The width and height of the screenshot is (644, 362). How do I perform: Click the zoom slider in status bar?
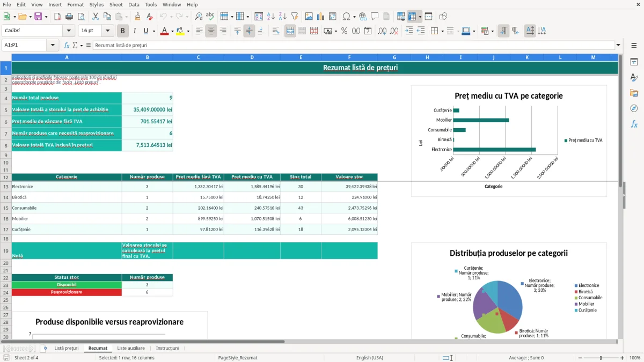pyautogui.click(x=600, y=358)
